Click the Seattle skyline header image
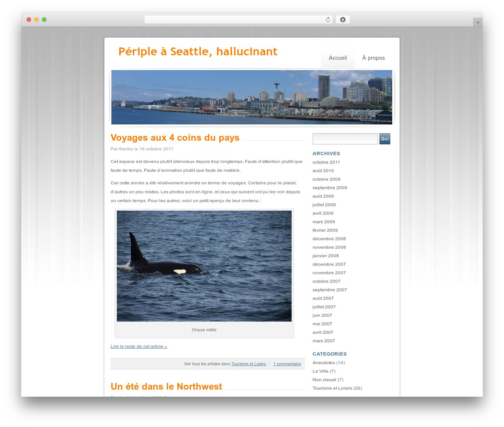The width and height of the screenshot is (504, 427). [252, 97]
